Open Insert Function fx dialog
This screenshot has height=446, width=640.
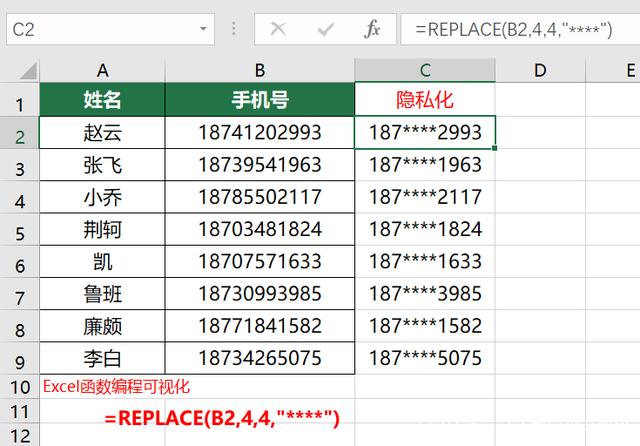(x=372, y=29)
